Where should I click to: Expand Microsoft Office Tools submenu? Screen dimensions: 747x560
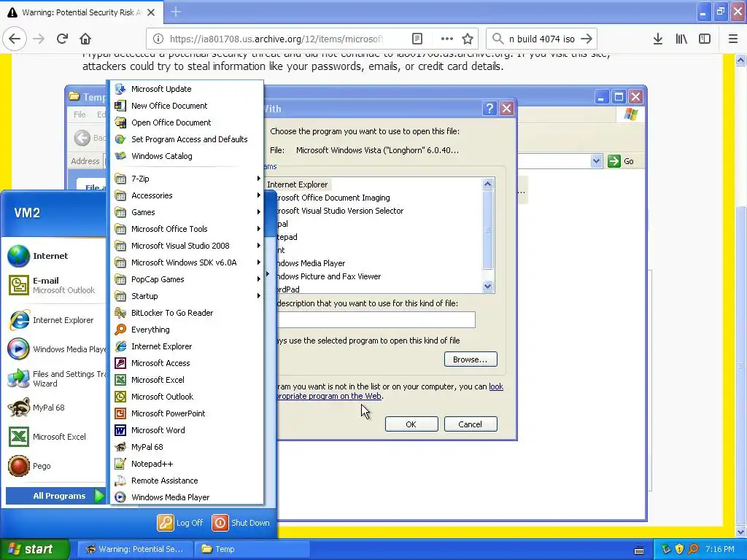coord(187,229)
